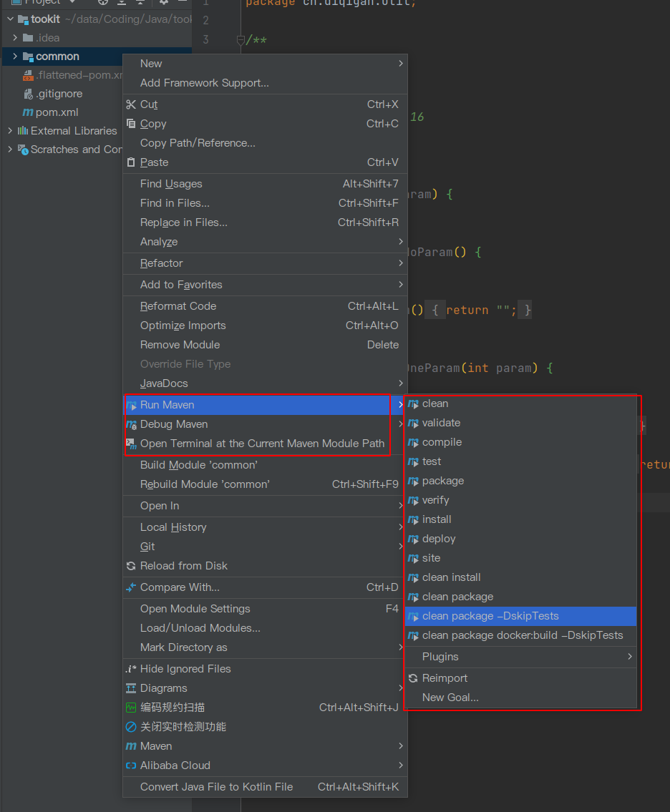Image resolution: width=670 pixels, height=812 pixels.
Task: Open the Git submenu arrow
Action: [401, 547]
